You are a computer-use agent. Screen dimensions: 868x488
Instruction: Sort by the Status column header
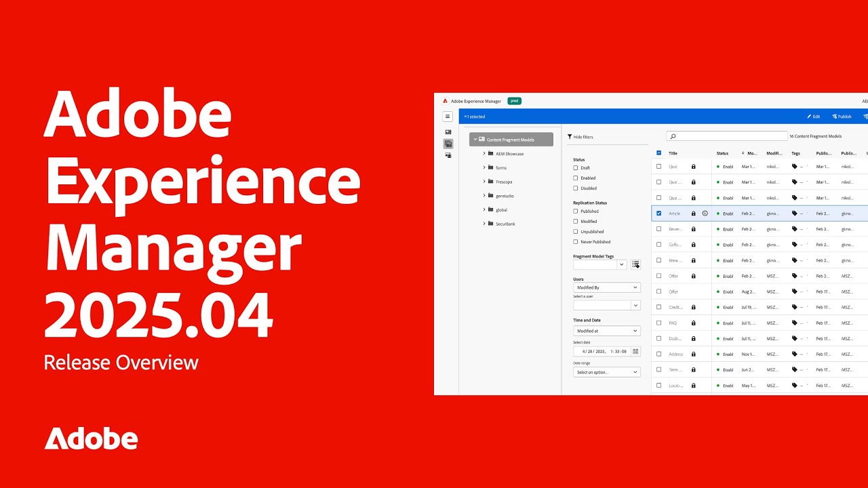point(722,153)
